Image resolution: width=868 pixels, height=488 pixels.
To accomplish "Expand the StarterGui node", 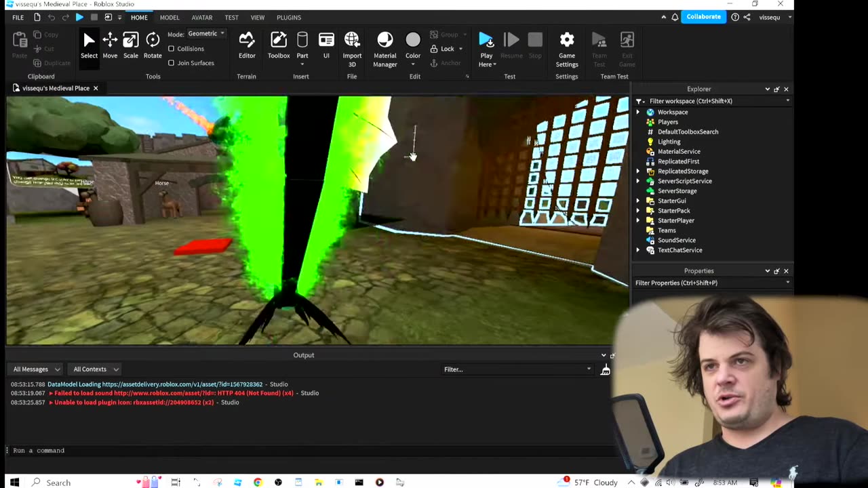I will pyautogui.click(x=638, y=201).
